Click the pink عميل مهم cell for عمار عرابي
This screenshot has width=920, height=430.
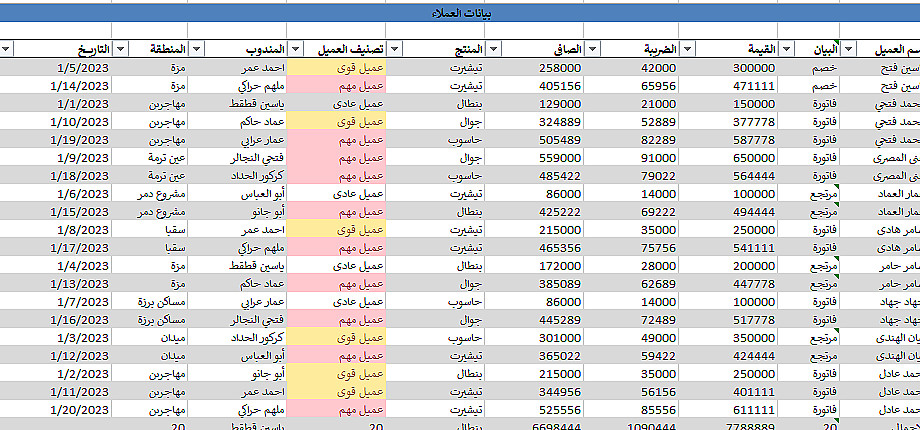(x=336, y=140)
